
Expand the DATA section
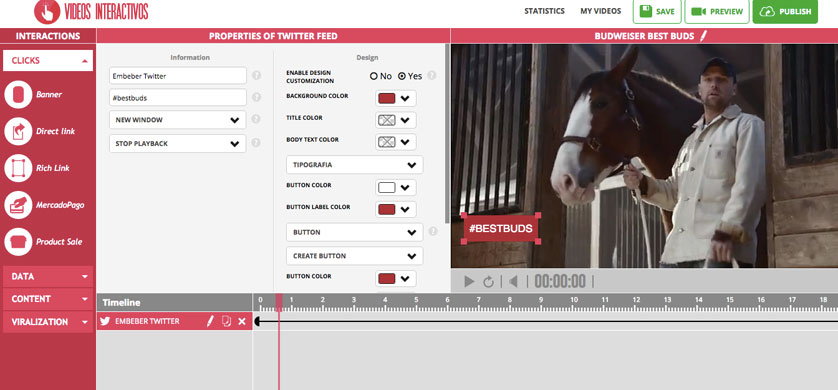tap(48, 277)
